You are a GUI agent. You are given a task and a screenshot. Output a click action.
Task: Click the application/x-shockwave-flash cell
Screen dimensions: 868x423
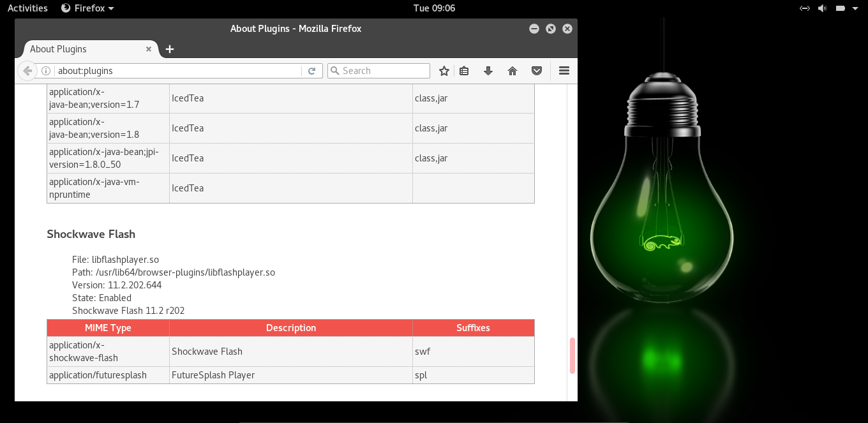point(108,352)
